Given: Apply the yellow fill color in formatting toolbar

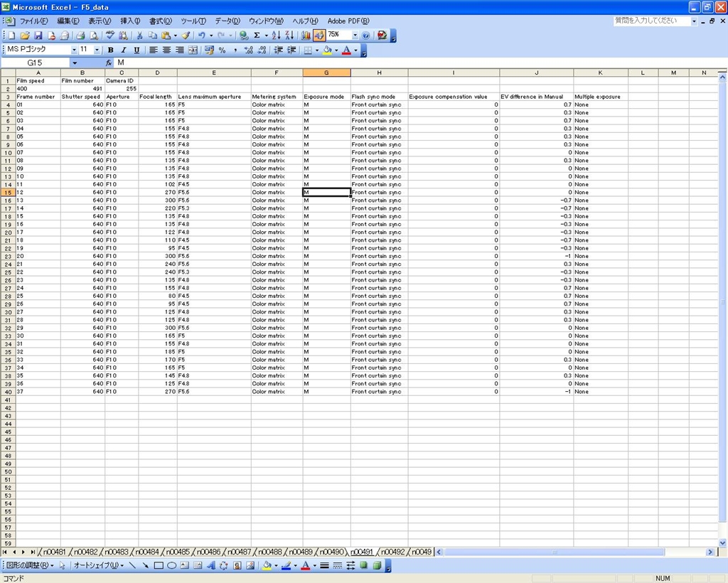Looking at the screenshot, I should point(327,50).
